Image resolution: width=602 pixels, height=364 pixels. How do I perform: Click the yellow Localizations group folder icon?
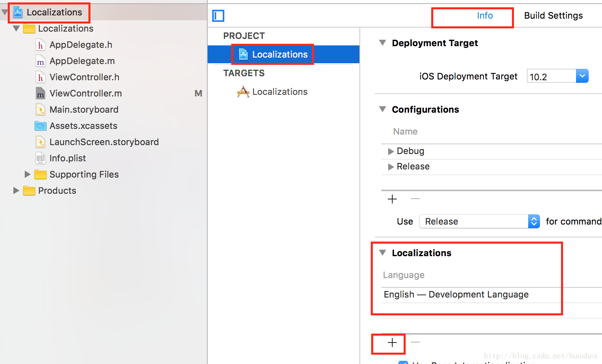(29, 28)
